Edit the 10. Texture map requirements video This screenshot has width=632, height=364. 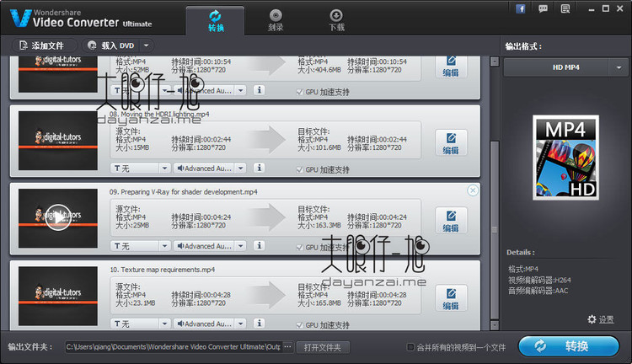point(451,298)
